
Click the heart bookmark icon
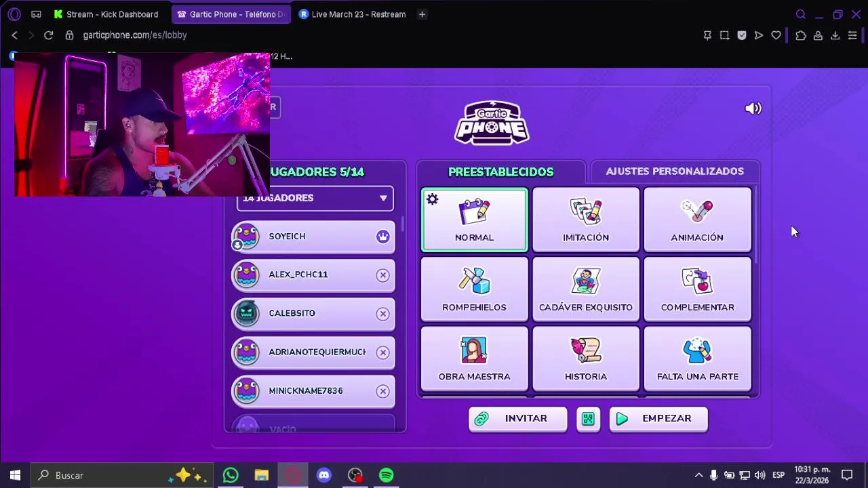pos(776,35)
